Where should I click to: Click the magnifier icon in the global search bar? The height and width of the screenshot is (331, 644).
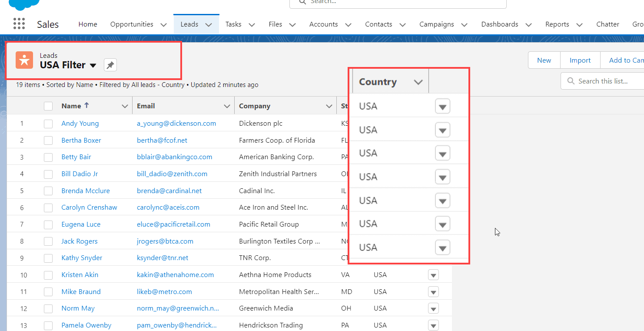point(302,3)
